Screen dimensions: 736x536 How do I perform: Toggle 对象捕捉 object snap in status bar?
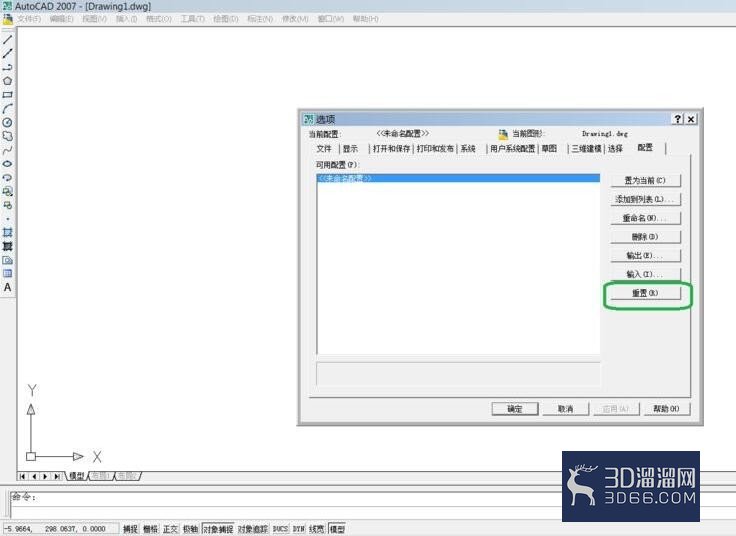pyautogui.click(x=218, y=529)
